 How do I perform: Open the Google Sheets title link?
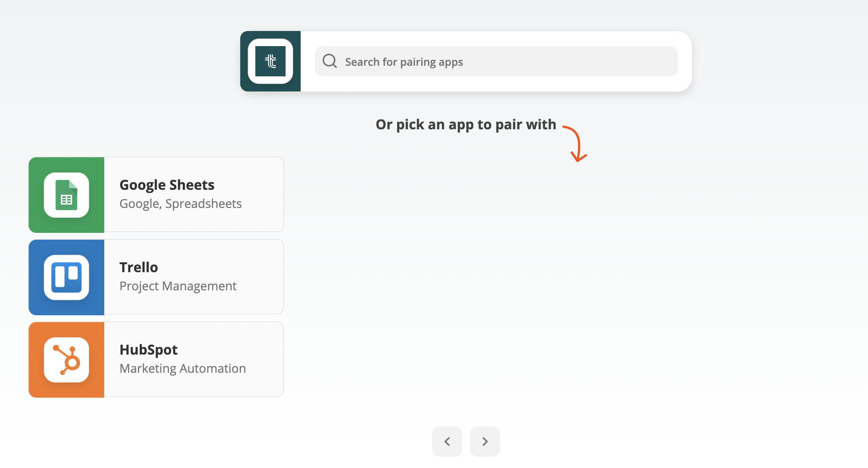point(167,185)
